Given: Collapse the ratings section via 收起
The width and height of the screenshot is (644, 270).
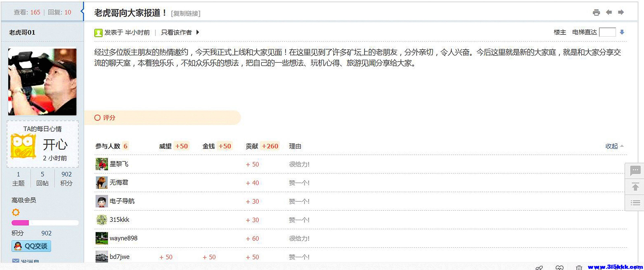Looking at the screenshot, I should coord(612,146).
